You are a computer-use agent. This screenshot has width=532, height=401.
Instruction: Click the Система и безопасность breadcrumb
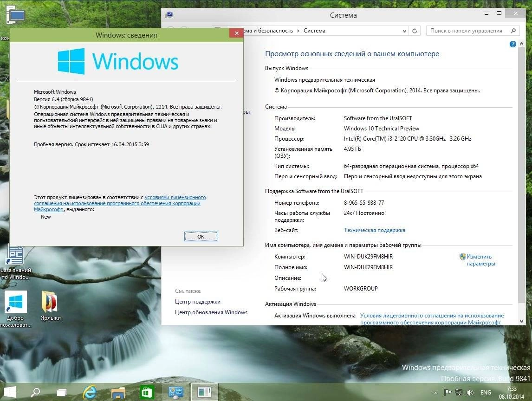tap(268, 31)
